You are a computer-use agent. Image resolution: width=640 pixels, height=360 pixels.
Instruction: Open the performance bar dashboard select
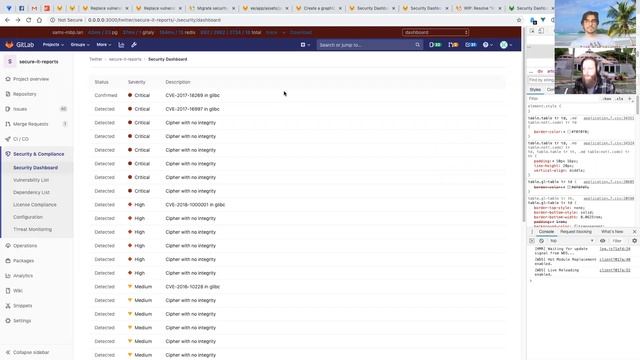coord(435,32)
